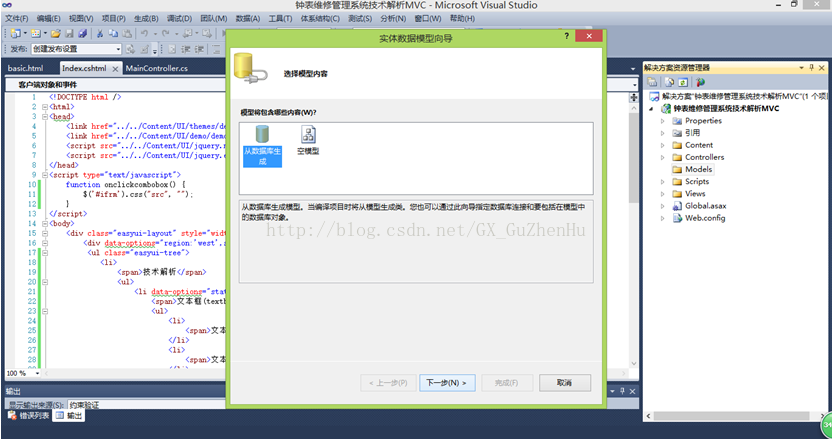
Task: Click the Navigate Backward toolbar icon
Action: click(187, 33)
